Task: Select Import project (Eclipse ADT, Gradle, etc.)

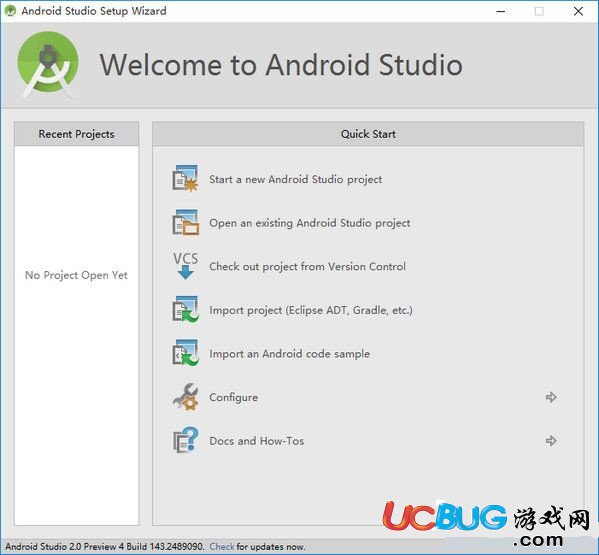Action: click(311, 310)
